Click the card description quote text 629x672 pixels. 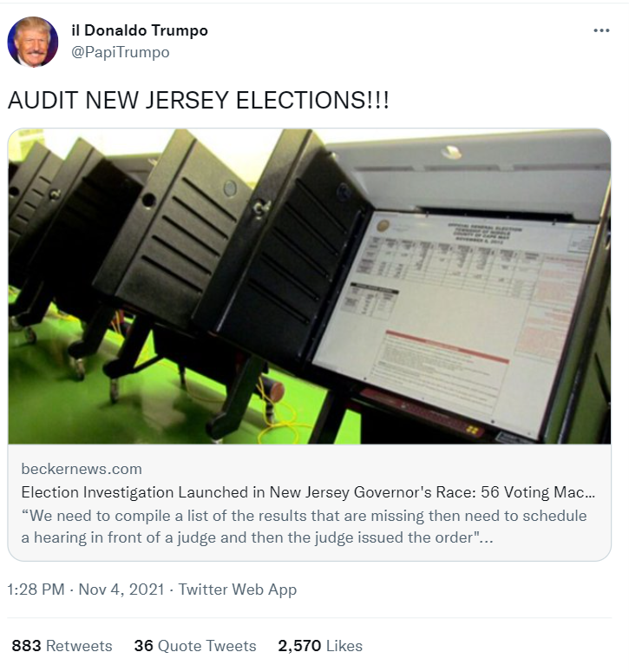pos(304,526)
